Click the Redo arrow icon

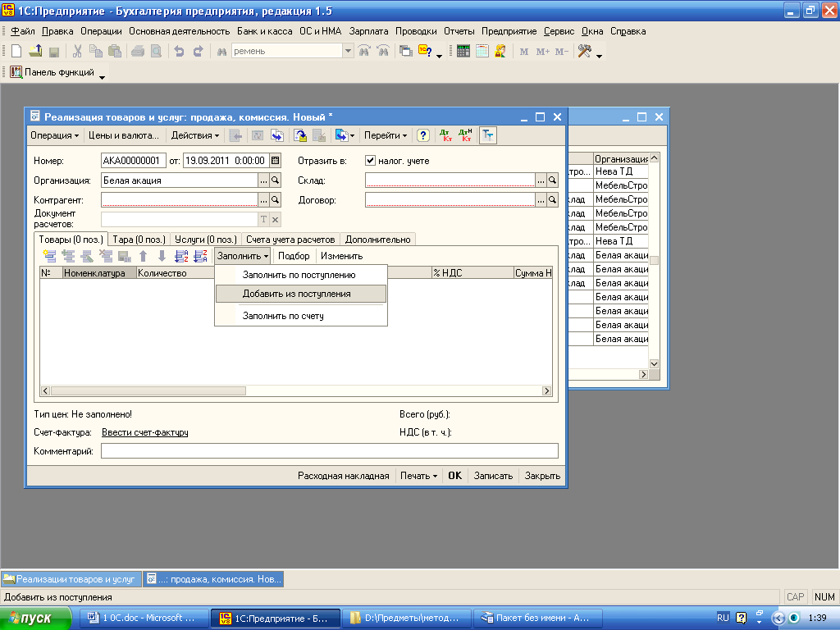pos(199,52)
